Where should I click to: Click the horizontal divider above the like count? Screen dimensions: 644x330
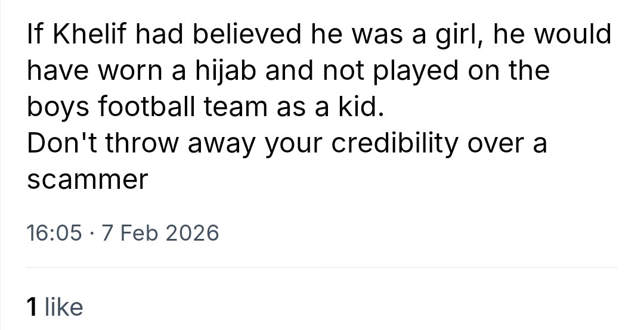(322, 269)
